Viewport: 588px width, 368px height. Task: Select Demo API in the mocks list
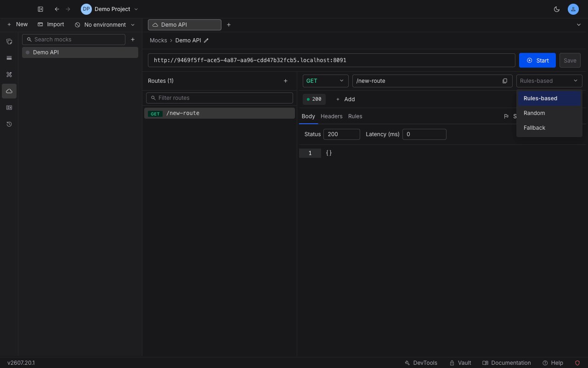coord(80,52)
